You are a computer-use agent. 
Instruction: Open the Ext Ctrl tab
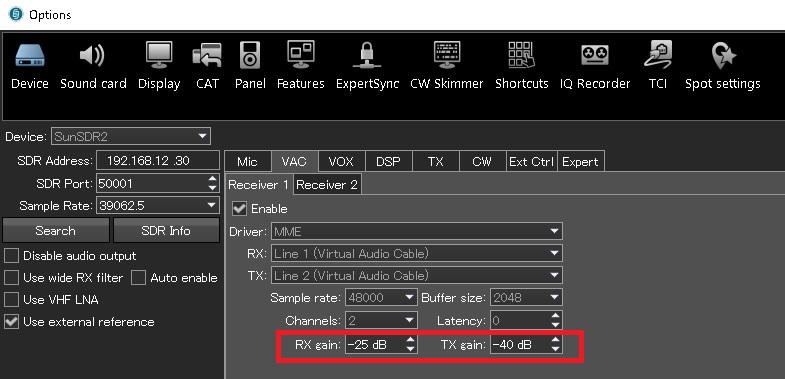[x=531, y=162]
